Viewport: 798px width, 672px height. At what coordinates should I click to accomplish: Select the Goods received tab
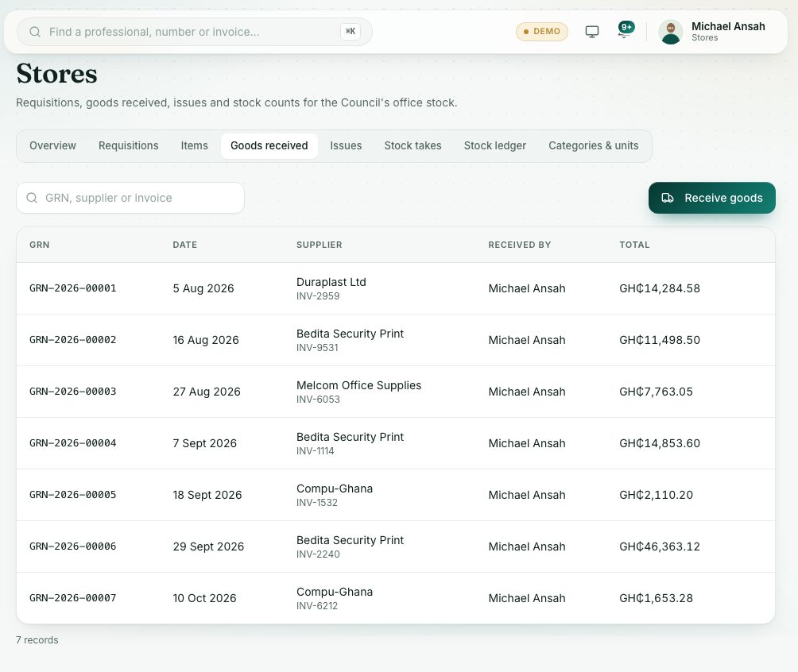tap(269, 146)
